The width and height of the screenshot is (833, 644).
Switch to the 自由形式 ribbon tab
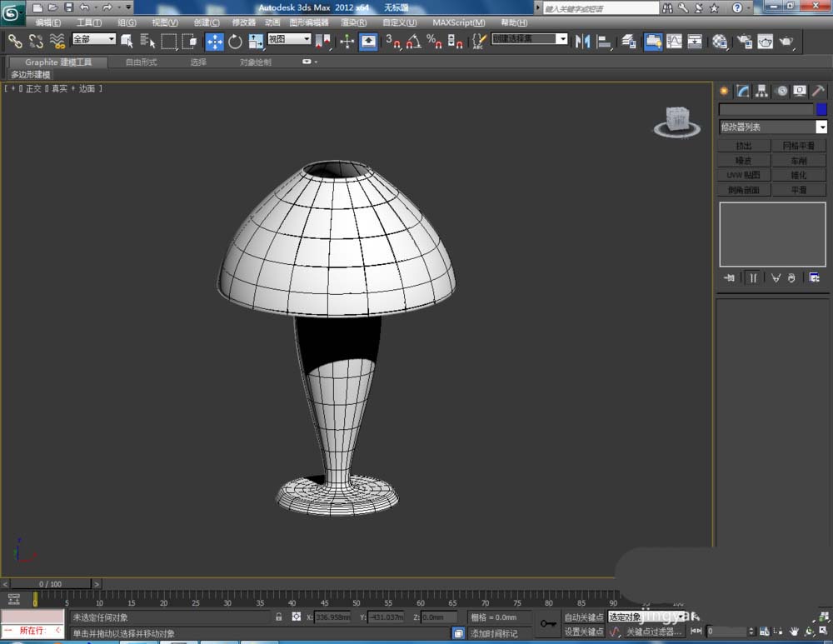(x=141, y=62)
